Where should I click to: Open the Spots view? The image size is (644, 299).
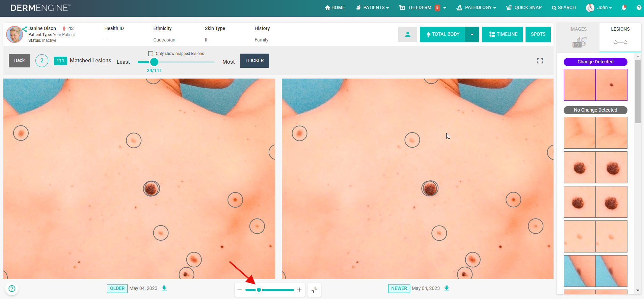point(538,34)
